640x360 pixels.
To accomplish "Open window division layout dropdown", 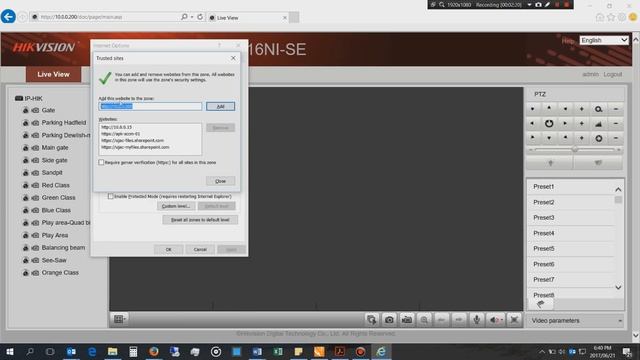I will (120, 319).
